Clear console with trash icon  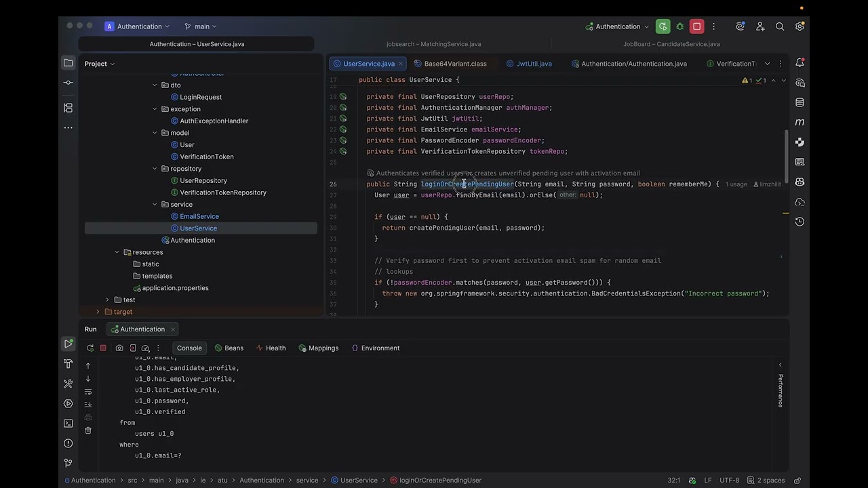pos(88,430)
